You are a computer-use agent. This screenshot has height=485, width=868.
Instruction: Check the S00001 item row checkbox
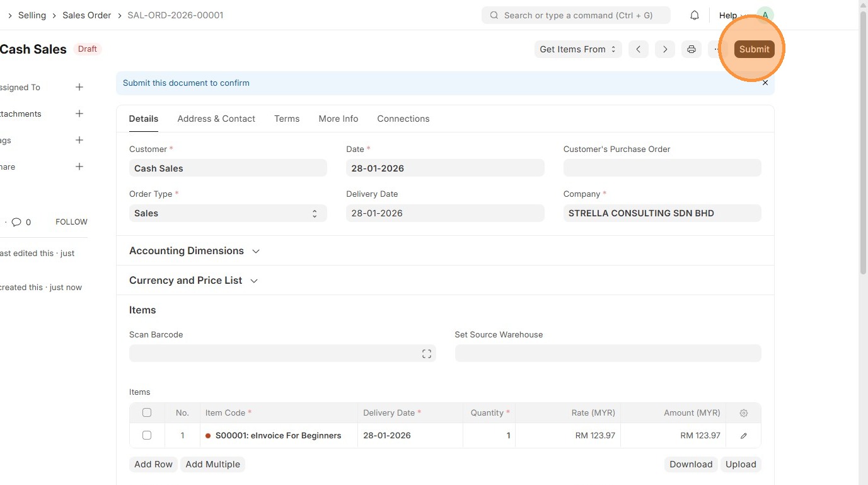(147, 435)
